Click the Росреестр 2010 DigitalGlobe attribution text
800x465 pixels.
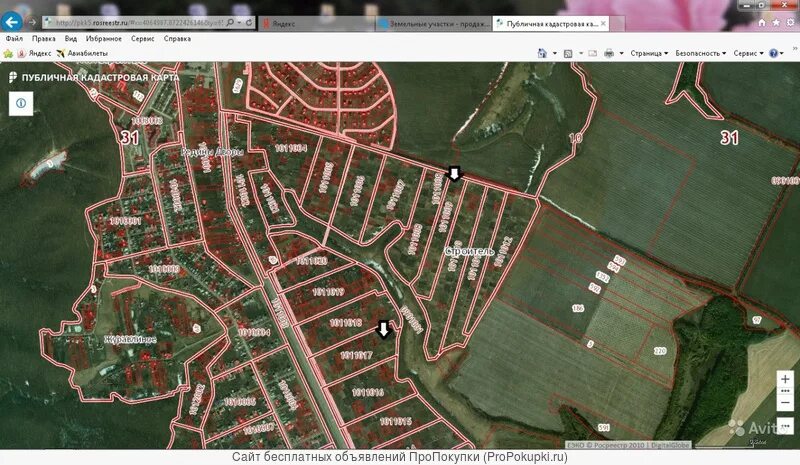[628, 445]
